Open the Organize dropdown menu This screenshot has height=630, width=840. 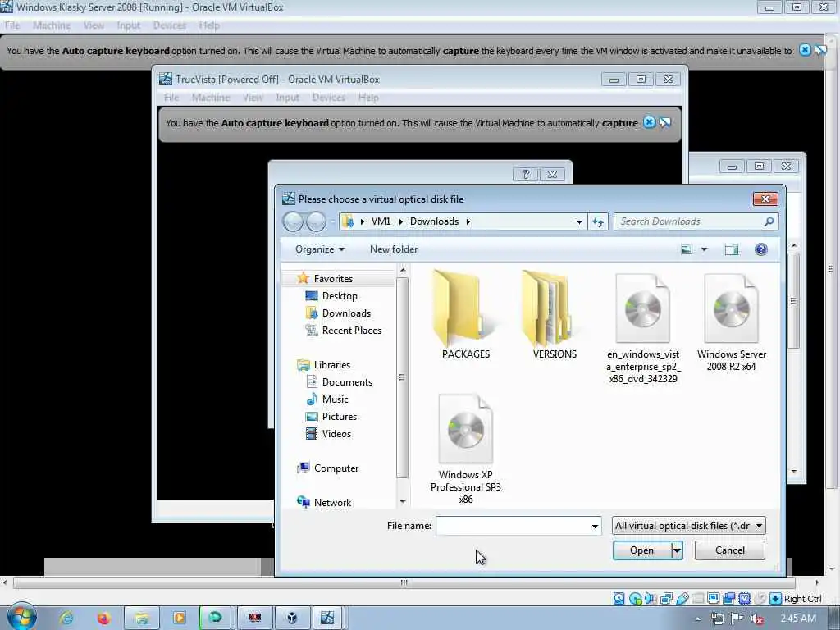pos(320,249)
